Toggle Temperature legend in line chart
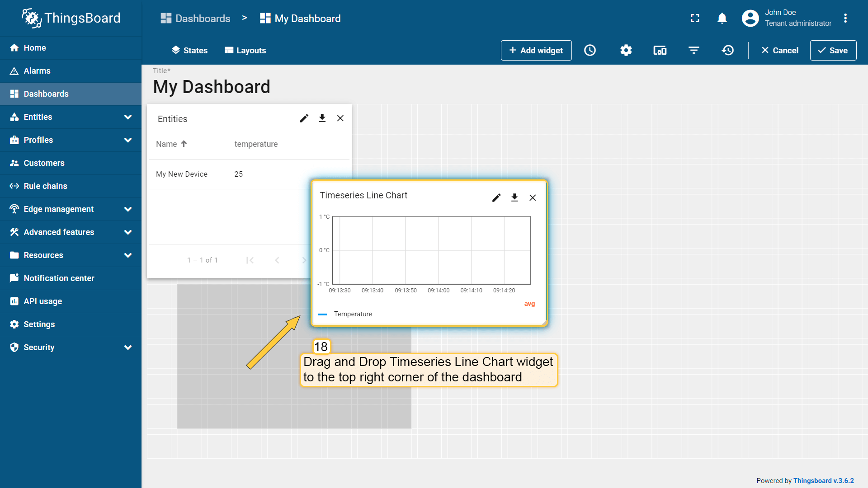 click(x=345, y=314)
